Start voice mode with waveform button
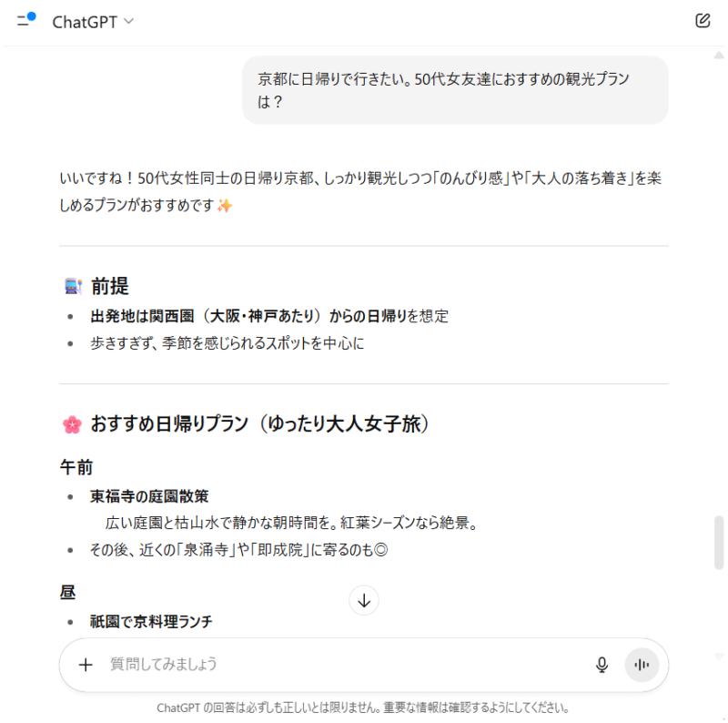 [x=642, y=665]
